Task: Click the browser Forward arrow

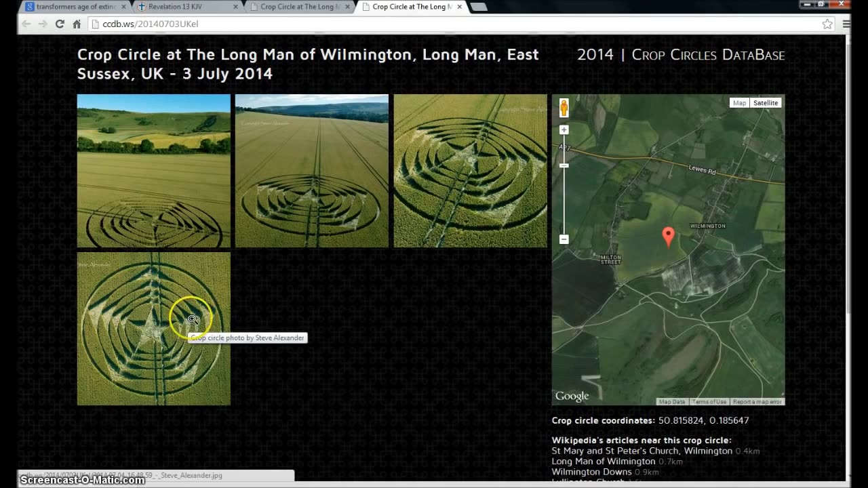Action: click(43, 24)
